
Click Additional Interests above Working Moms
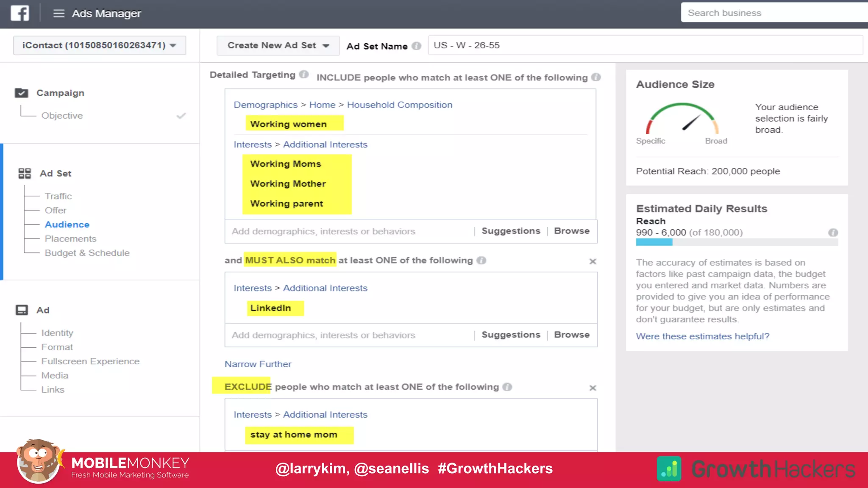(325, 144)
